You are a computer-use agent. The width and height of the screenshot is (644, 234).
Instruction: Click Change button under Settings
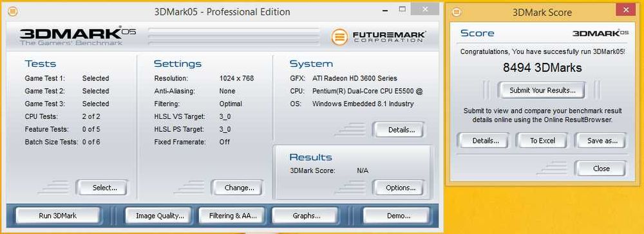[237, 188]
